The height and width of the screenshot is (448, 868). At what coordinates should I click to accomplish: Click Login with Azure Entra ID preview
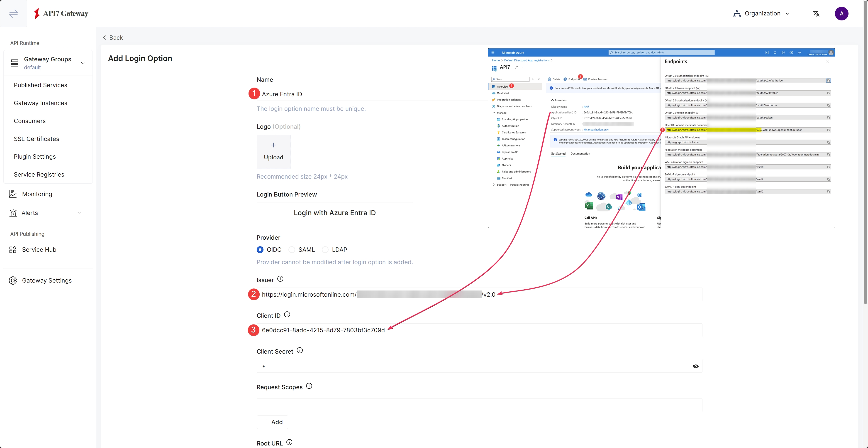(335, 212)
